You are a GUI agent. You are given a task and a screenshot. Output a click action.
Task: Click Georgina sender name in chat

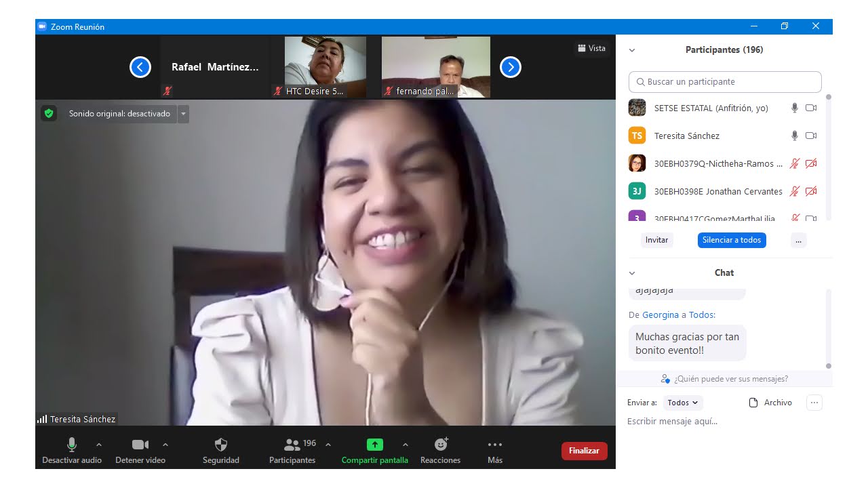pyautogui.click(x=660, y=314)
